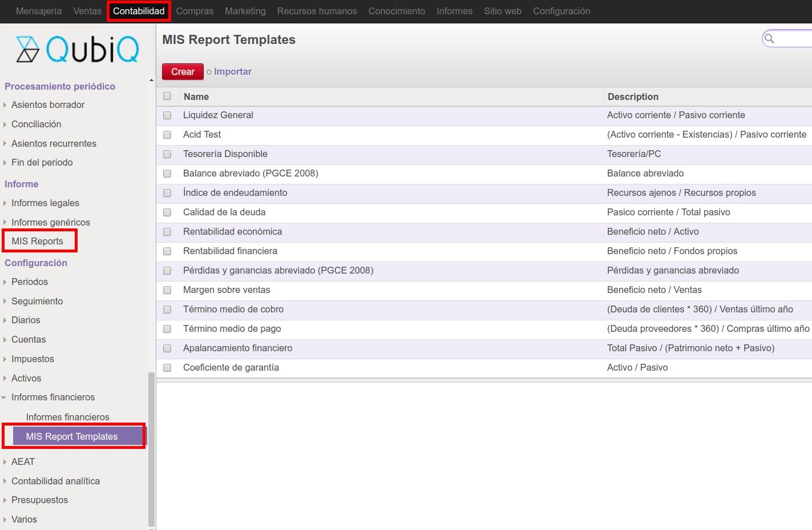
Task: Collapse the Informes financieros section
Action: pos(52,397)
